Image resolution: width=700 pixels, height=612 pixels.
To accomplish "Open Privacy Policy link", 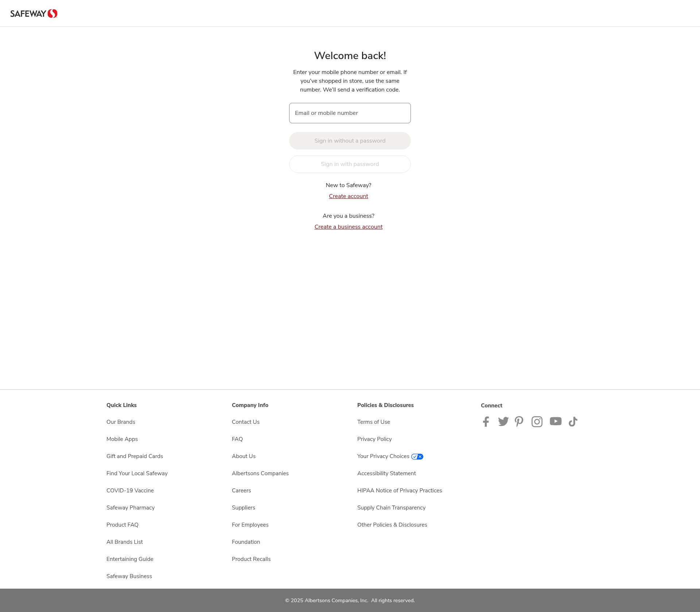I will click(374, 439).
